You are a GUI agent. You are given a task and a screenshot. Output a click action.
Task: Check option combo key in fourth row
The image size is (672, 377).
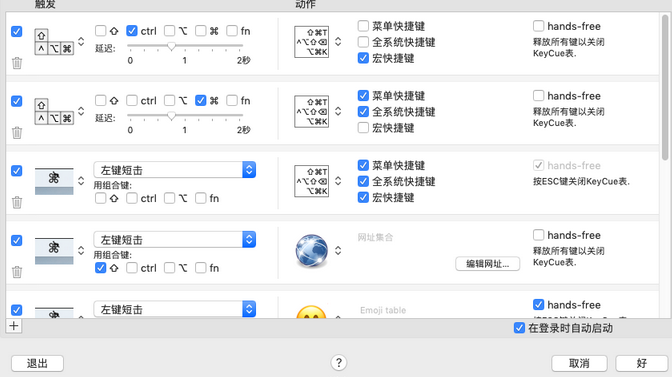170,268
